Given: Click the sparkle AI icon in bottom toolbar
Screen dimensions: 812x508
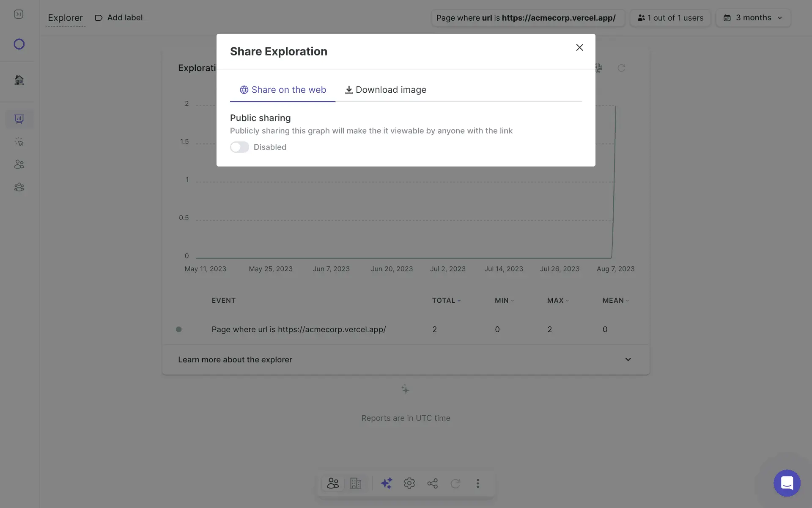Looking at the screenshot, I should tap(386, 483).
